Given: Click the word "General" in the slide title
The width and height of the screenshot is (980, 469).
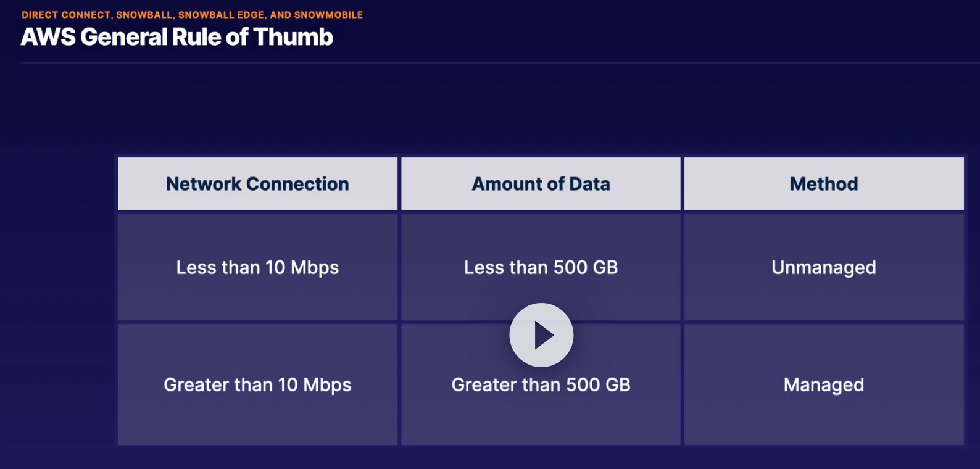Looking at the screenshot, I should [123, 37].
